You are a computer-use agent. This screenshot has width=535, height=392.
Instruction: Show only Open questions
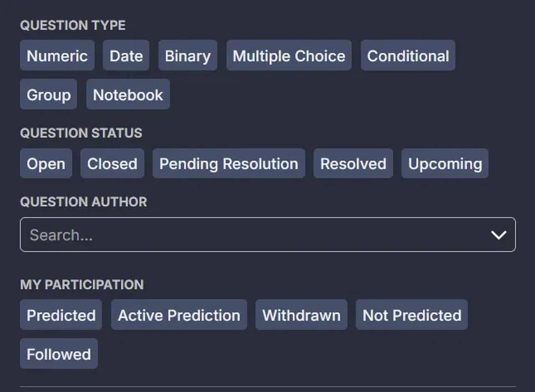pos(46,163)
